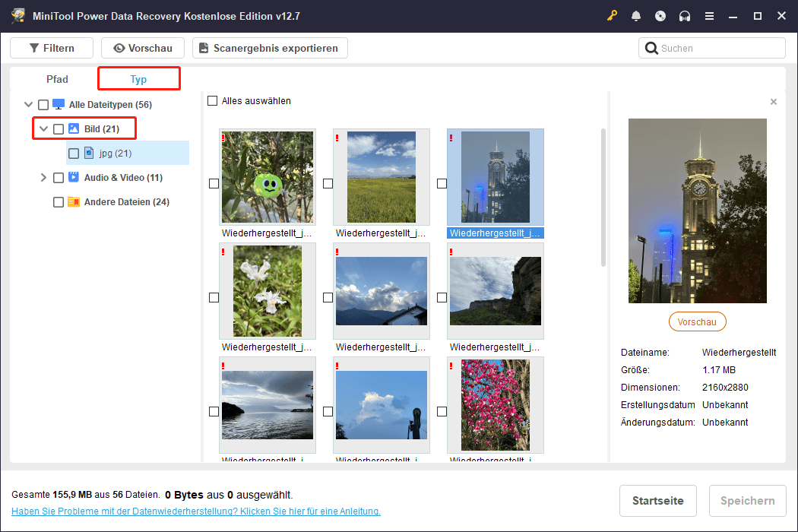Select the mountain clouds thumbnail
This screenshot has width=798, height=532.
(382, 291)
